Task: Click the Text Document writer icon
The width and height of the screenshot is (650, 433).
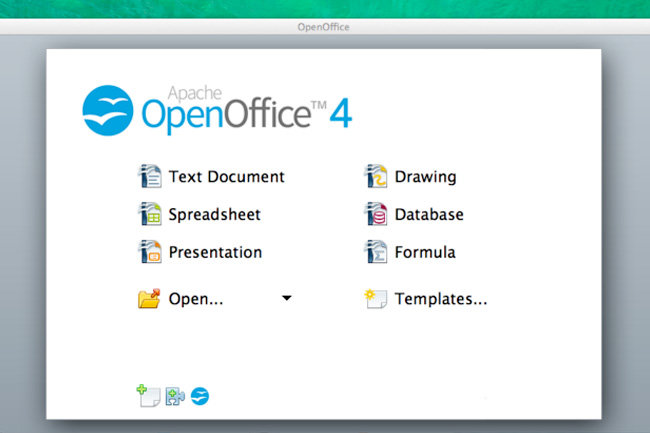Action: [149, 177]
